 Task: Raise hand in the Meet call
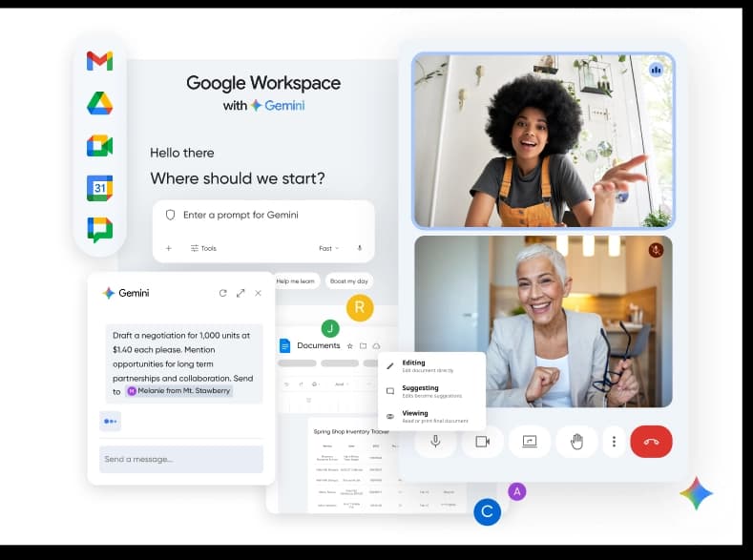point(576,441)
